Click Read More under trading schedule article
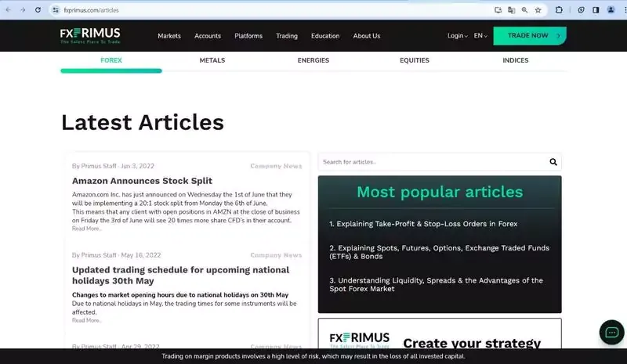The width and height of the screenshot is (627, 364). click(87, 320)
